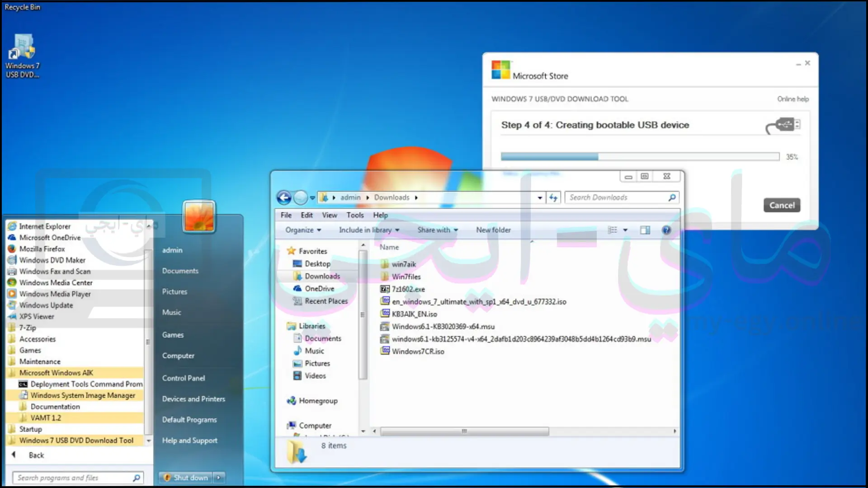The image size is (868, 488).
Task: Select the Windows7CR.iso file
Action: pyautogui.click(x=412, y=351)
